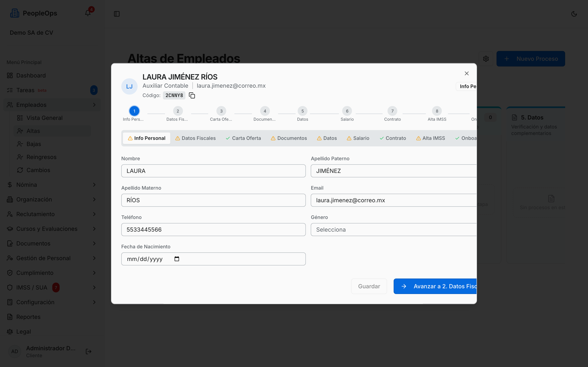Click into the Teléfono input field
Screen dimensions: 588x367
tap(213, 230)
